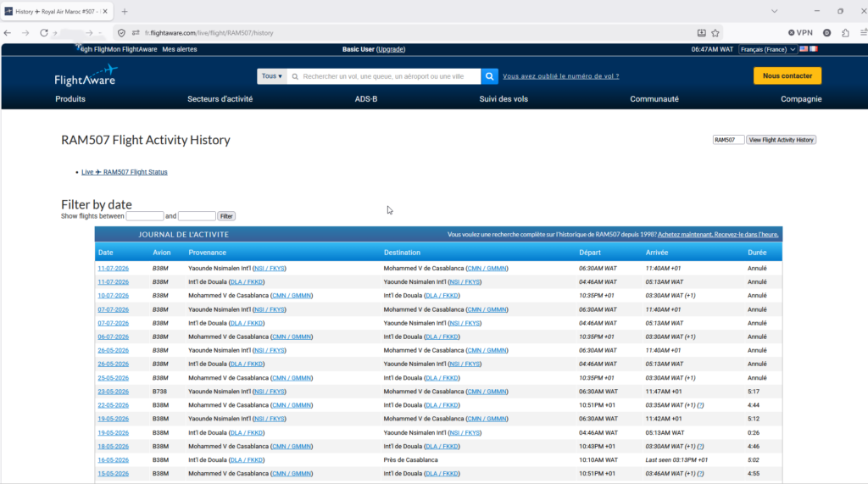Screen dimensions: 868x484
Task: Click the Départ column header
Action: tap(590, 253)
